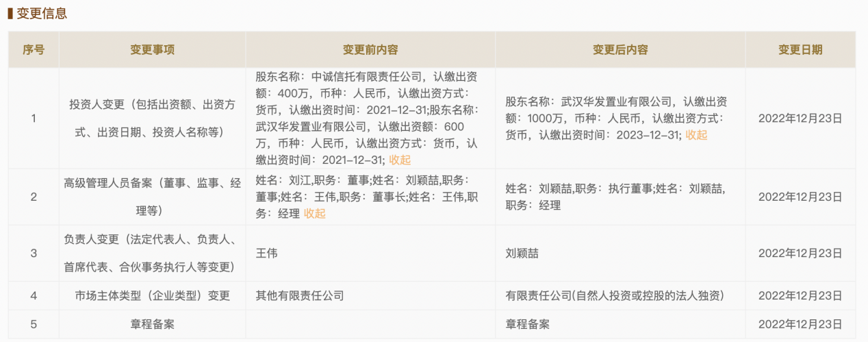
Task: Click the 市场主体类型（企业类型）变更 cell
Action: click(x=153, y=295)
